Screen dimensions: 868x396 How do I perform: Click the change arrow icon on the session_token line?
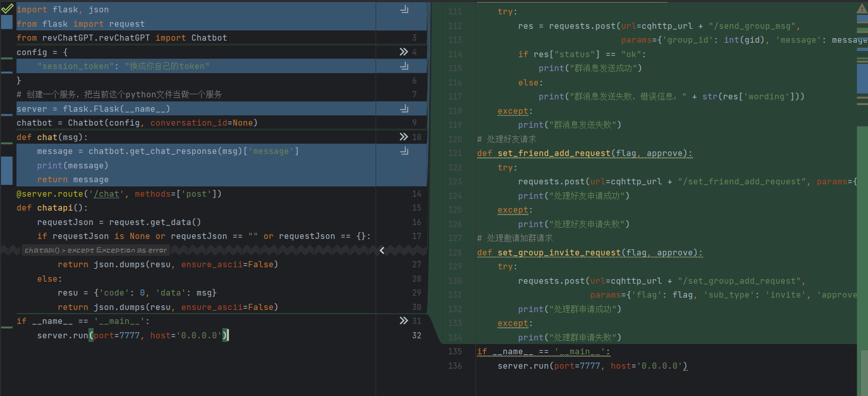pyautogui.click(x=404, y=66)
